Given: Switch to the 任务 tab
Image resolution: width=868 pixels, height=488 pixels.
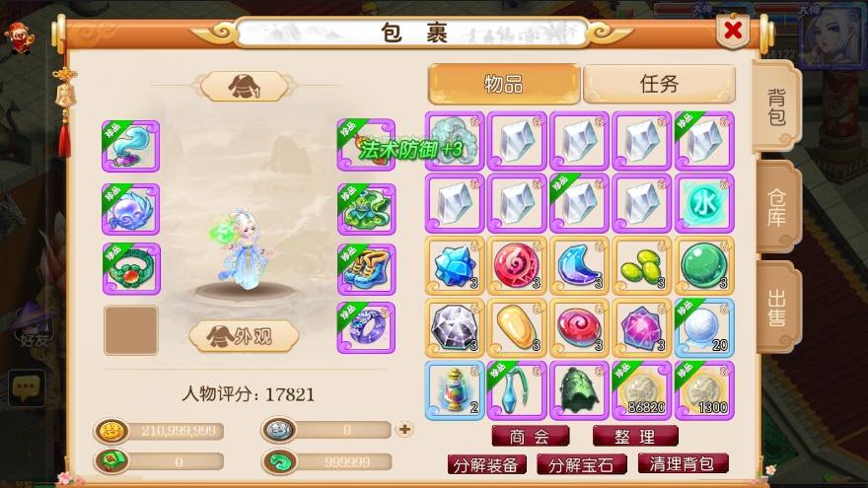Looking at the screenshot, I should [659, 84].
